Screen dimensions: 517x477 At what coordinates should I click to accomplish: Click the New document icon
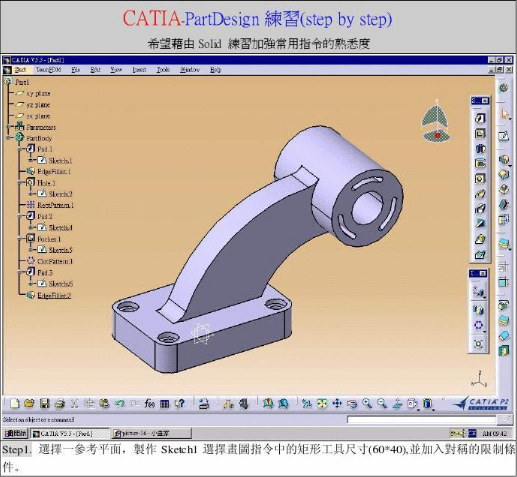pyautogui.click(x=14, y=404)
